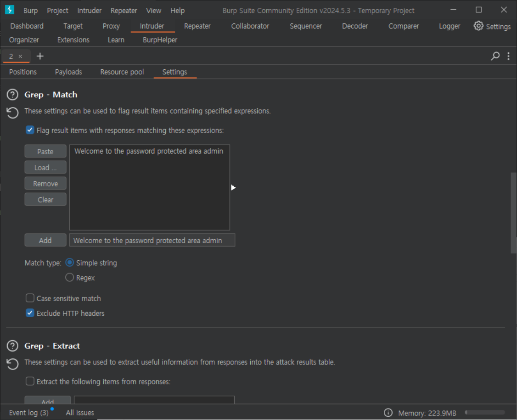Viewport: 517px width, 420px height.
Task: Add a new Intruder attack tab with plus
Action: [40, 56]
